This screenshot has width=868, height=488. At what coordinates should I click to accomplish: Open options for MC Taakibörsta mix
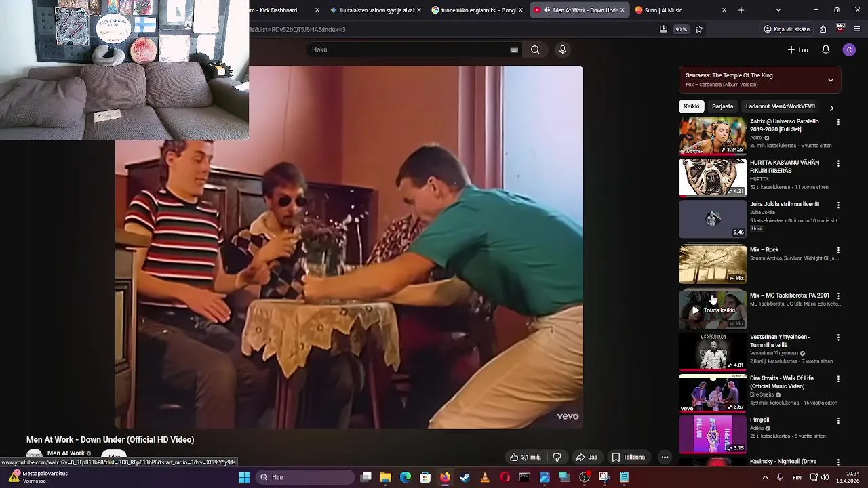(x=838, y=296)
